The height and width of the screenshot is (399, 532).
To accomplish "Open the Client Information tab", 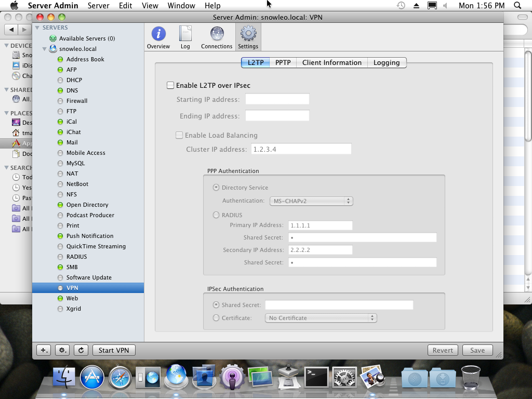I will 332,62.
